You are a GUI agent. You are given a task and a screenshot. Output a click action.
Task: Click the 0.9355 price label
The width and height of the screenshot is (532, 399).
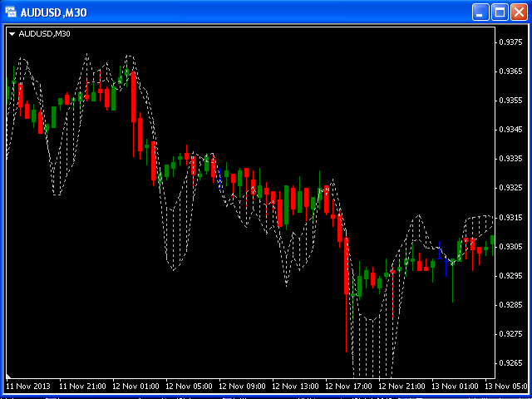[x=511, y=101]
